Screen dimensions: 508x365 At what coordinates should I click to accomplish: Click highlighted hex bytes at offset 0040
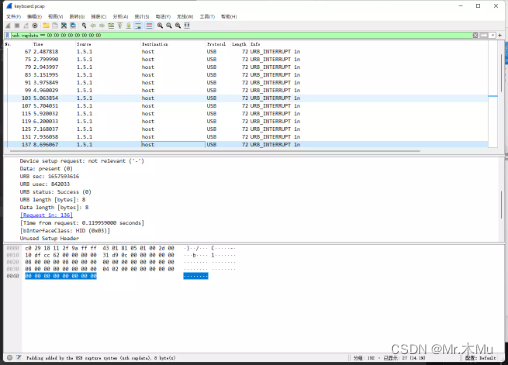[61, 276]
